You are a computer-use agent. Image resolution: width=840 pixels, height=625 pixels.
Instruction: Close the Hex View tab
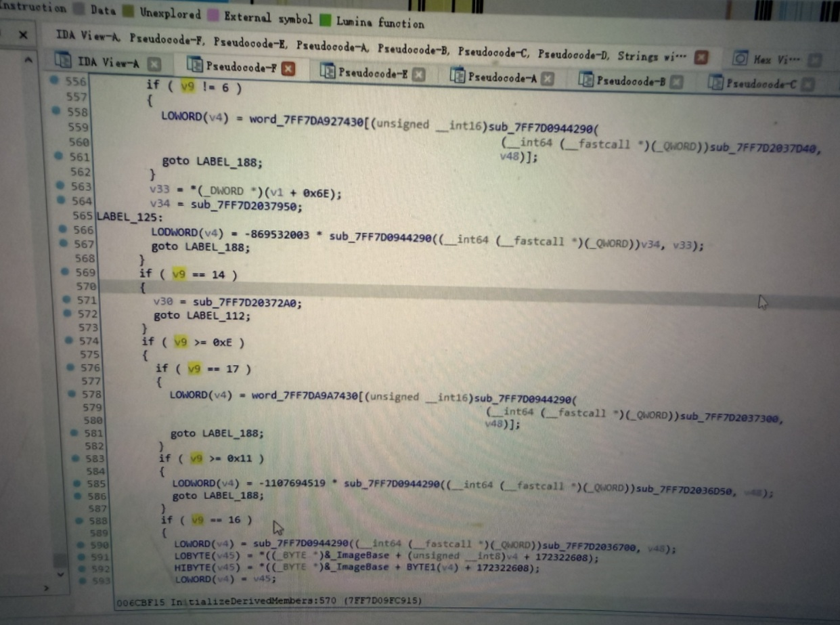coord(815,60)
